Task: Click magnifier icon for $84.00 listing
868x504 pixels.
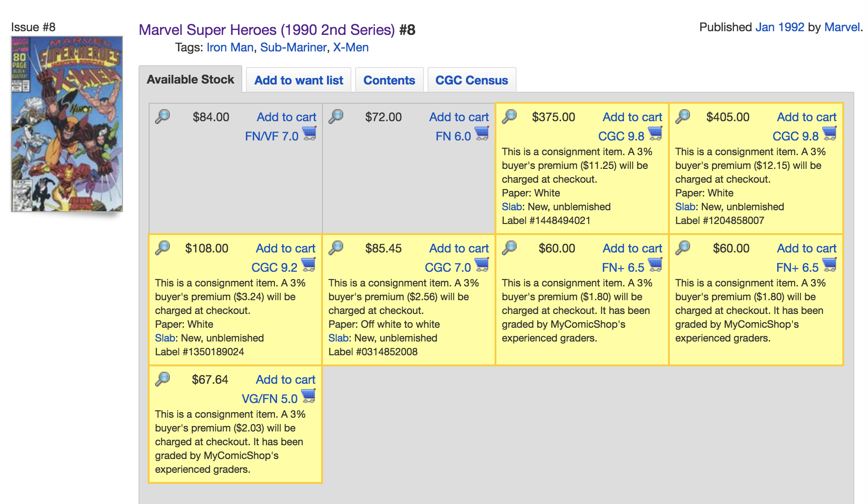Action: click(x=162, y=116)
